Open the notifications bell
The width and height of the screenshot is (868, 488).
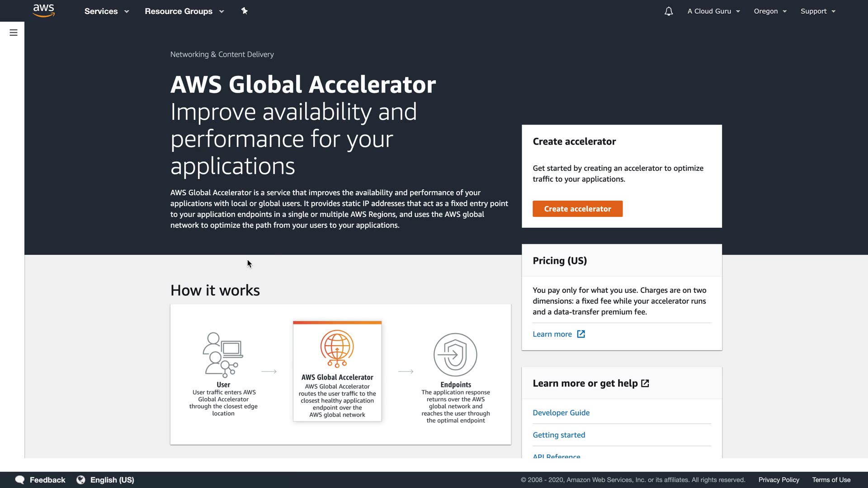(x=669, y=11)
